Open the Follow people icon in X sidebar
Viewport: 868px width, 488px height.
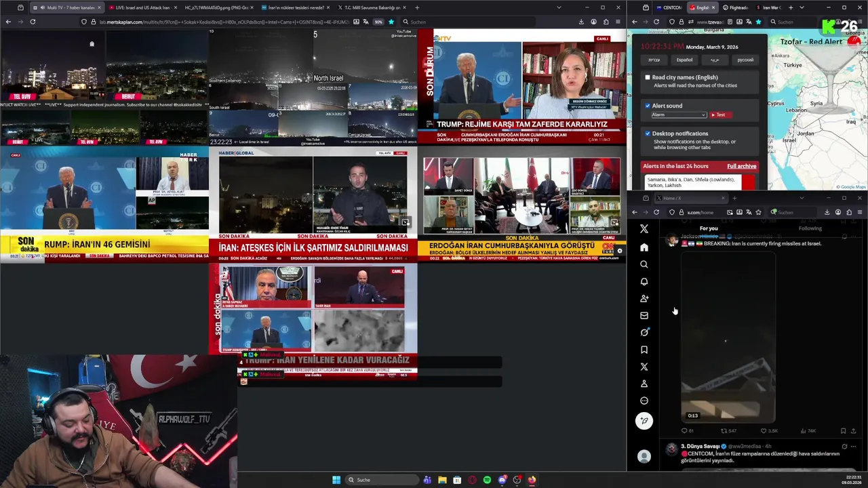coord(644,298)
